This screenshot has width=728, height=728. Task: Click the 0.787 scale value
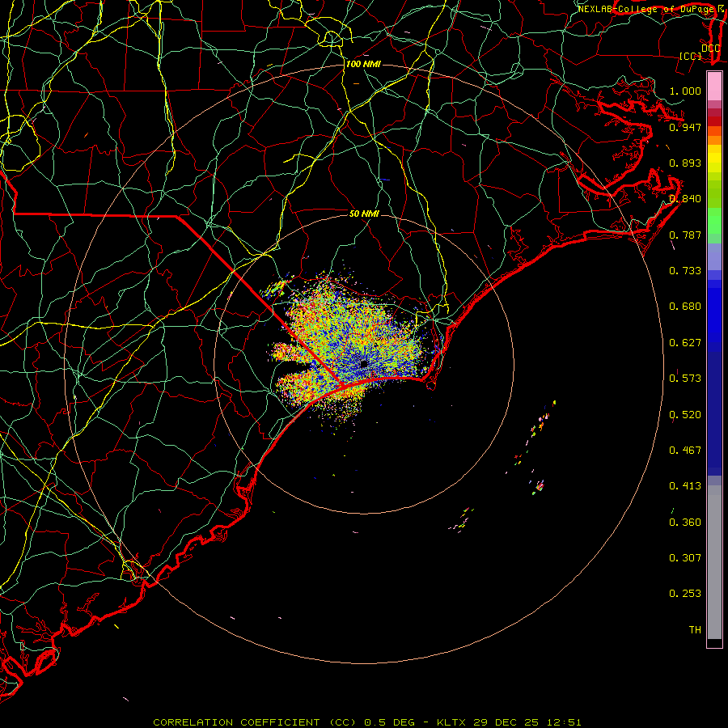click(685, 235)
